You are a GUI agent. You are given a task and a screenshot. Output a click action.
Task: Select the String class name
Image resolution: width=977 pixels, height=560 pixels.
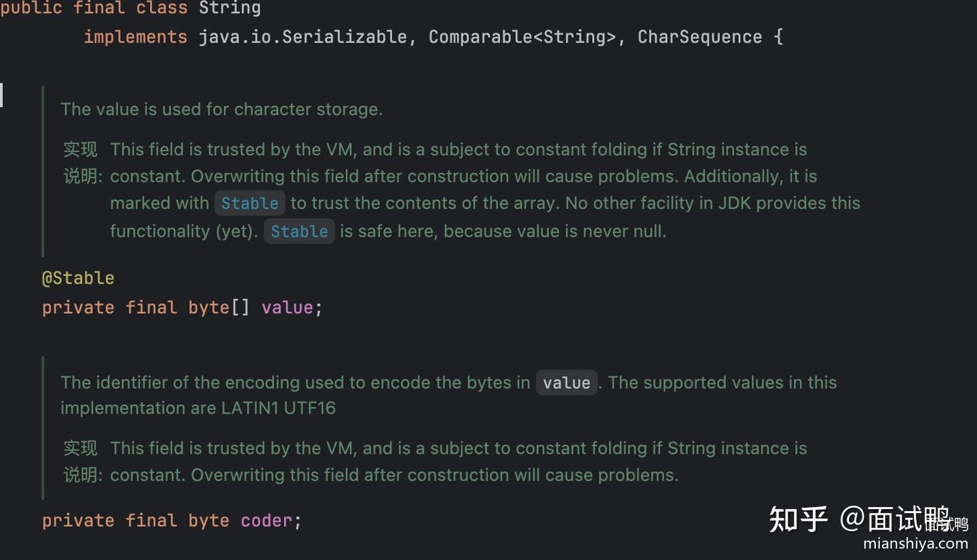pos(230,8)
